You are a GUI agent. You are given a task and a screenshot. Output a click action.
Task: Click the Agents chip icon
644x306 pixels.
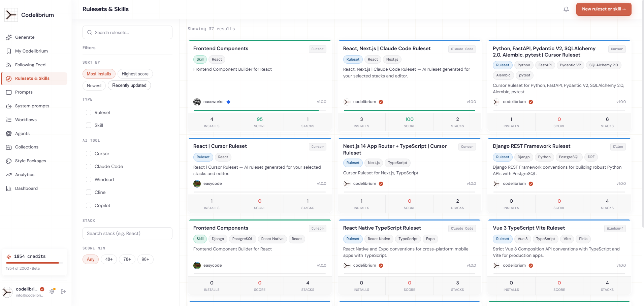[9, 134]
